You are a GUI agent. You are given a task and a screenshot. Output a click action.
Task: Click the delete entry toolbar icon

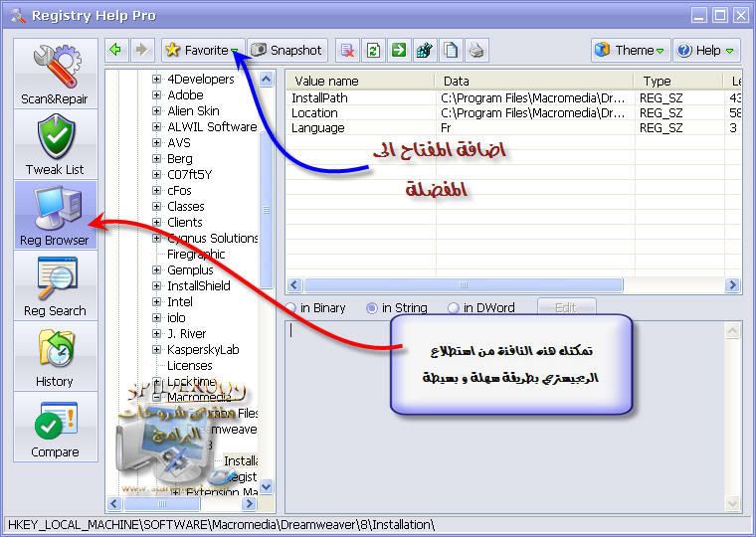click(x=347, y=50)
